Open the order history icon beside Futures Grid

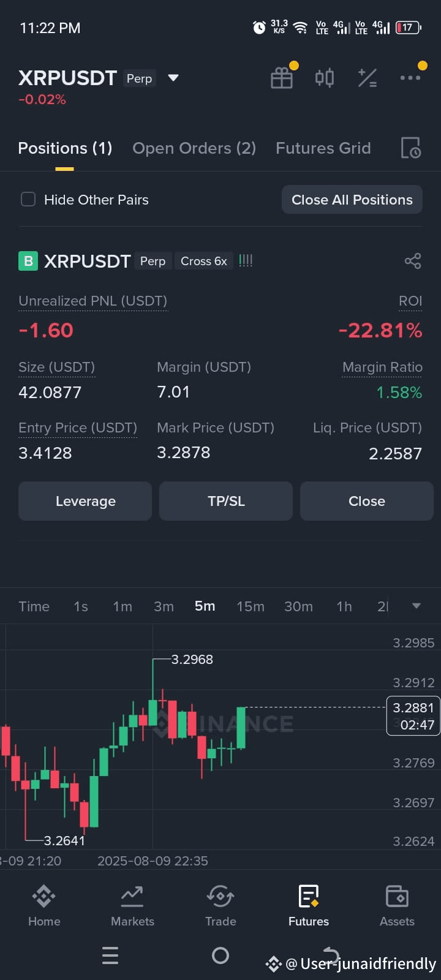410,148
